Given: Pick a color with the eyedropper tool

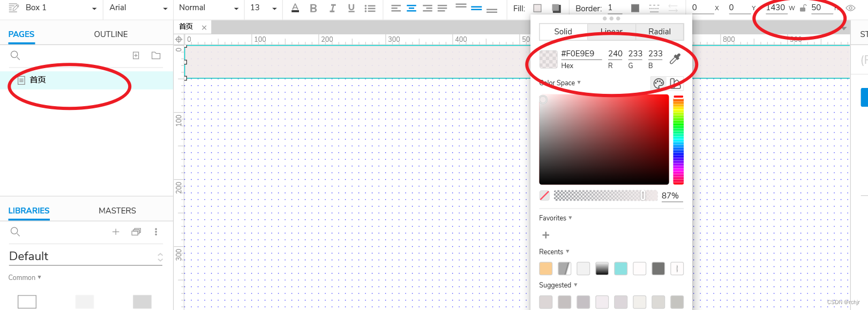Looking at the screenshot, I should pyautogui.click(x=675, y=58).
